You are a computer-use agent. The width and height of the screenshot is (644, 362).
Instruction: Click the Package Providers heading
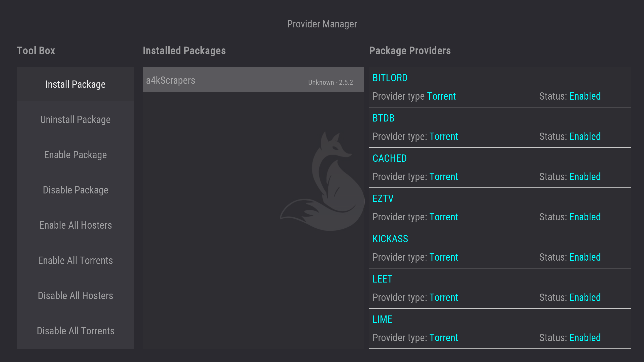point(410,51)
